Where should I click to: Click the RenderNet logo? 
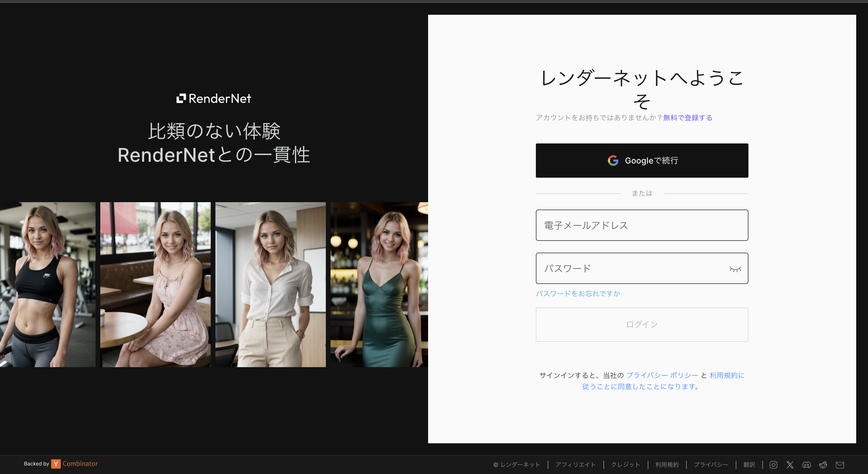214,98
